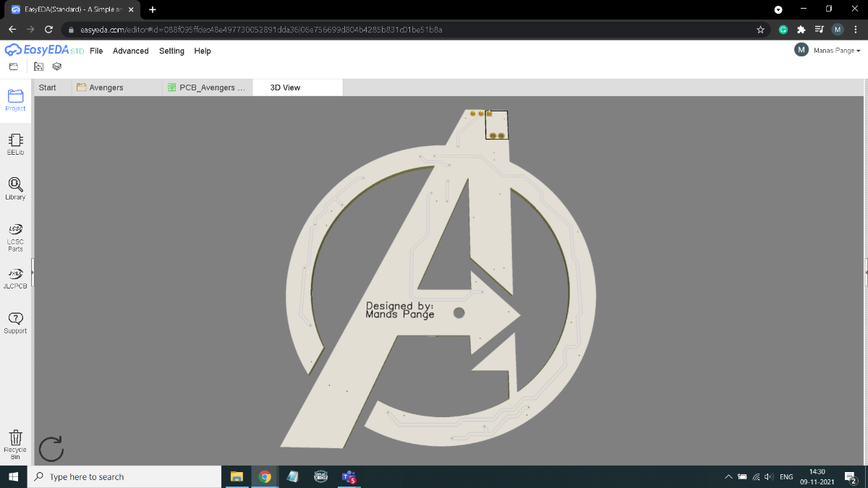The image size is (868, 488).
Task: Open the Project panel in sidebar
Action: pyautogui.click(x=15, y=100)
